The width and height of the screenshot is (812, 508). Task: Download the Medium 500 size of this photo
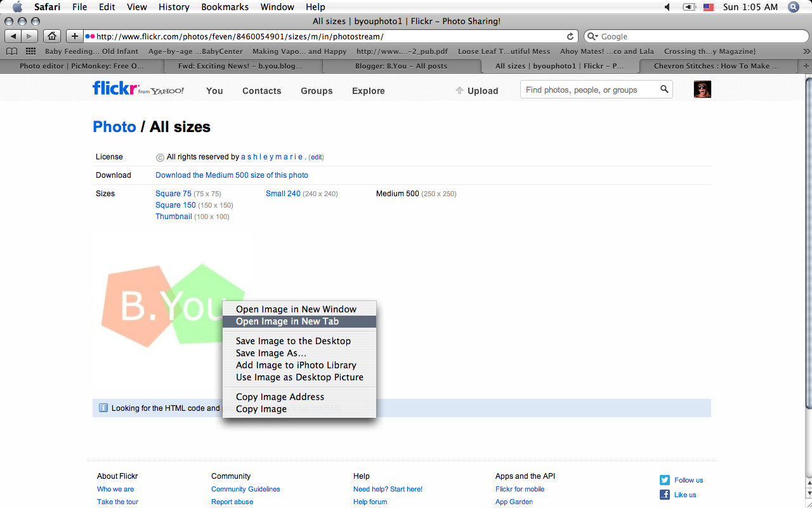tap(232, 175)
